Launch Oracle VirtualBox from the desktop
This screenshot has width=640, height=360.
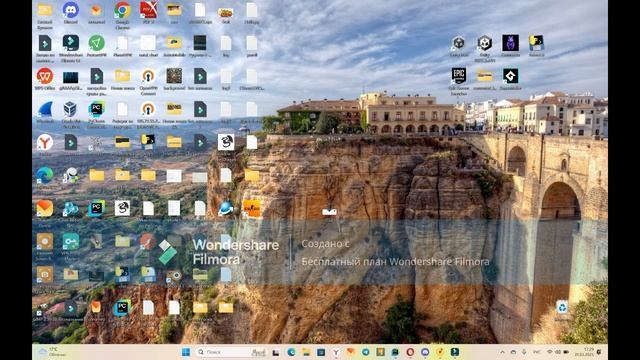click(x=71, y=109)
